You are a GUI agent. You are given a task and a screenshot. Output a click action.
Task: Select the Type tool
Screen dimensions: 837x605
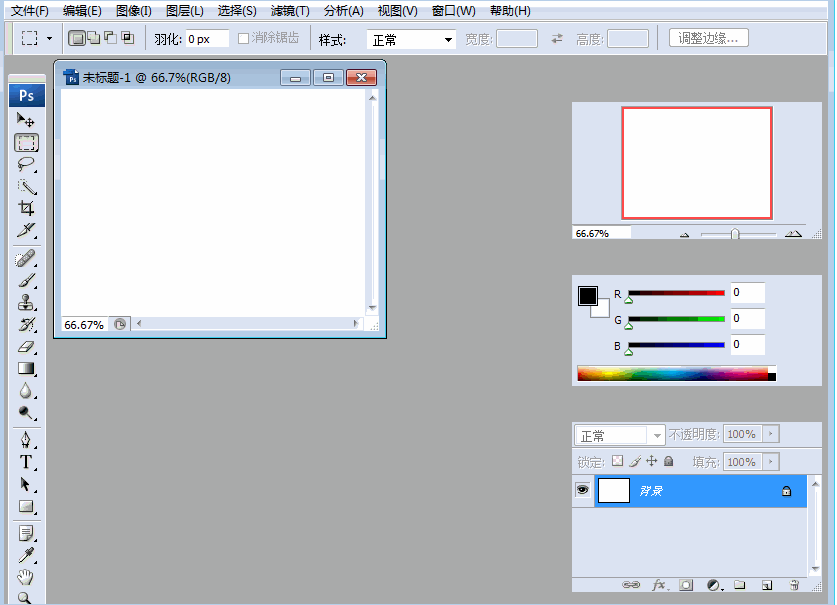tap(26, 462)
